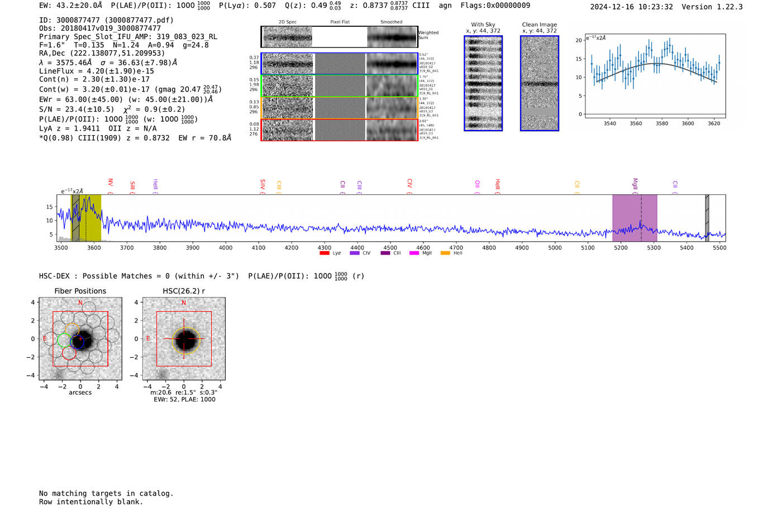The width and height of the screenshot is (782, 532).
Task: Click the blue fiber circle in Fiber Positions
Action: pyautogui.click(x=77, y=342)
